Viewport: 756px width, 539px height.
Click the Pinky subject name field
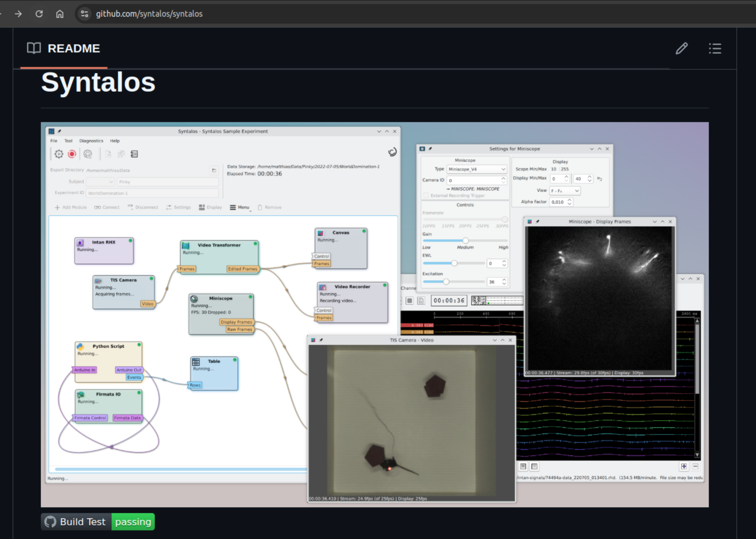pyautogui.click(x=168, y=182)
